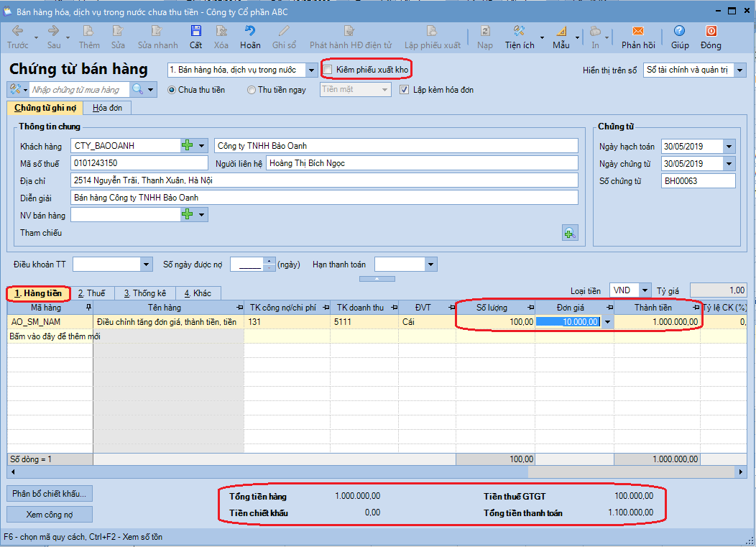Open Tiền mặt payment method dropdown
Screen dimensions: 756x547
384,90
